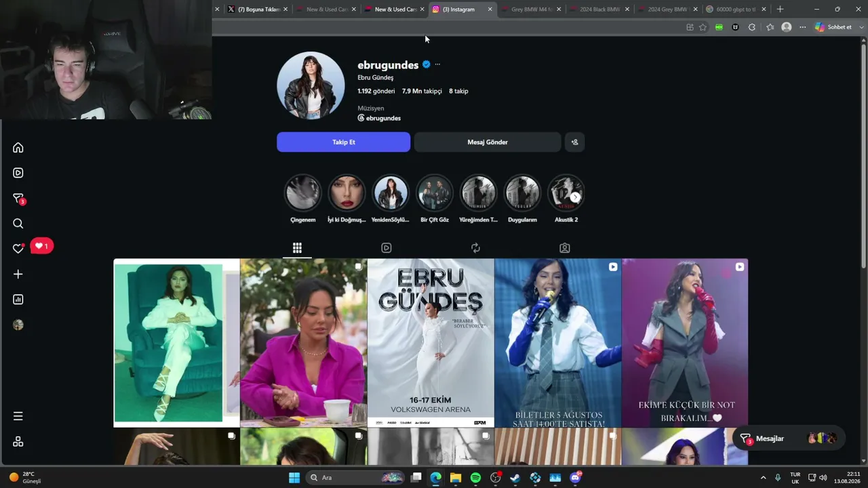Open a new browser tab

[x=780, y=9]
